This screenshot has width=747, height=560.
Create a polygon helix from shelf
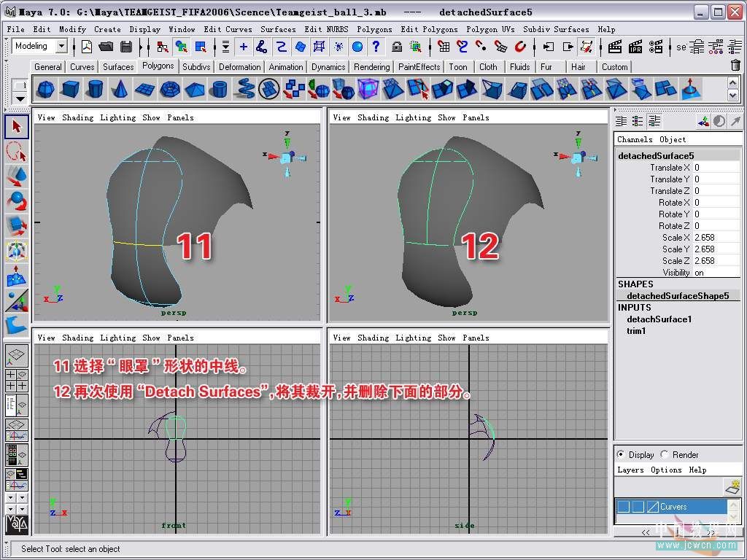click(244, 89)
